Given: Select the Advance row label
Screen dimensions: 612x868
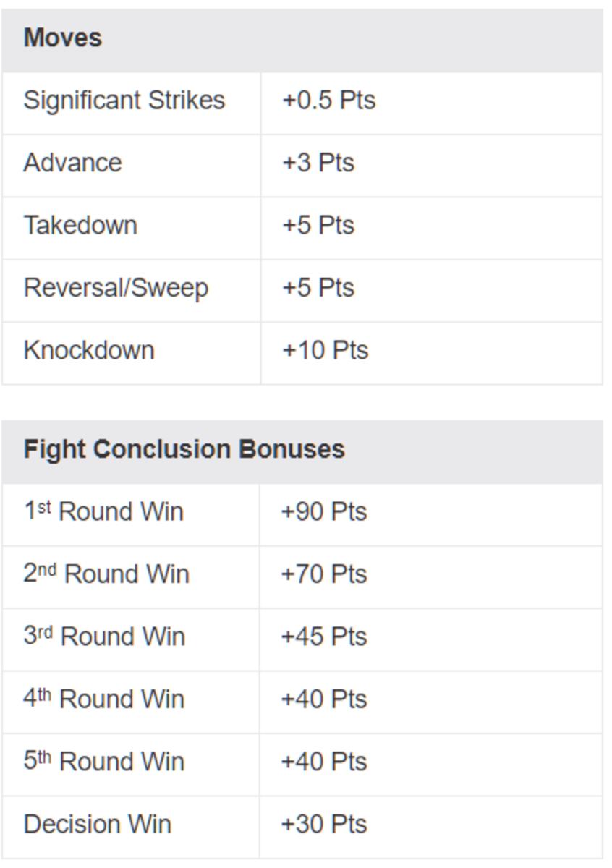Looking at the screenshot, I should click(x=72, y=163).
